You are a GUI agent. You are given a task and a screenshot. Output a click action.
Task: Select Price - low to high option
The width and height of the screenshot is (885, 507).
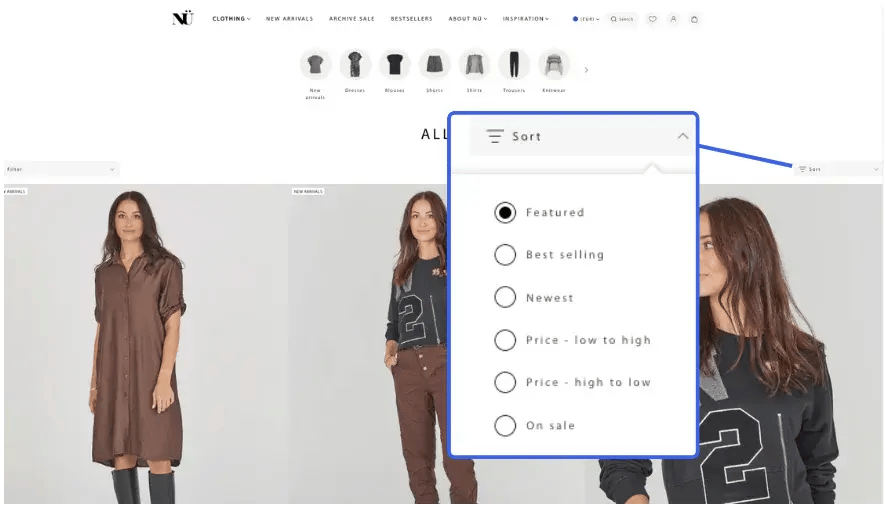(x=505, y=340)
